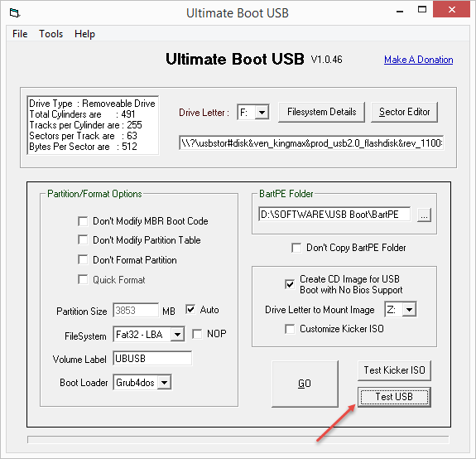Uncheck Create CD Image for USB Boot
The height and width of the screenshot is (459, 476).
(x=290, y=285)
